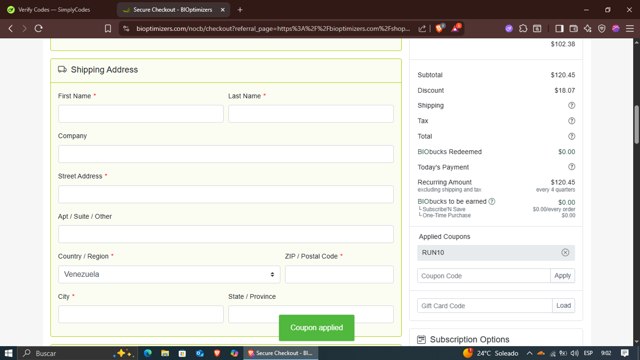The image size is (640, 360).
Task: Open the Leo AI sparkle icon
Action: point(587,29)
